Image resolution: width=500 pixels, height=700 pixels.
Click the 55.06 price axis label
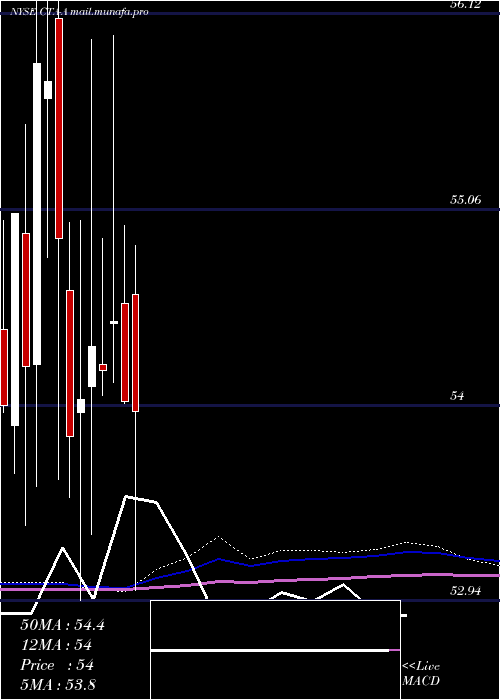(465, 200)
